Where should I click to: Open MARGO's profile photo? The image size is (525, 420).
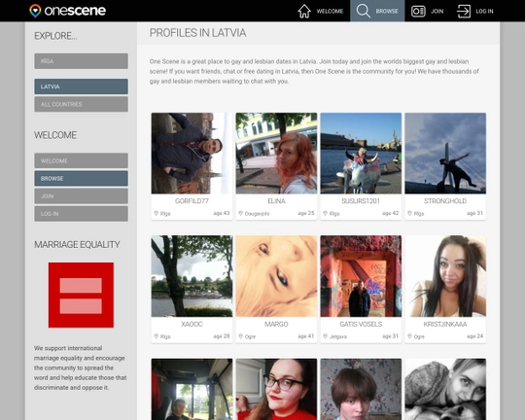coord(276,276)
